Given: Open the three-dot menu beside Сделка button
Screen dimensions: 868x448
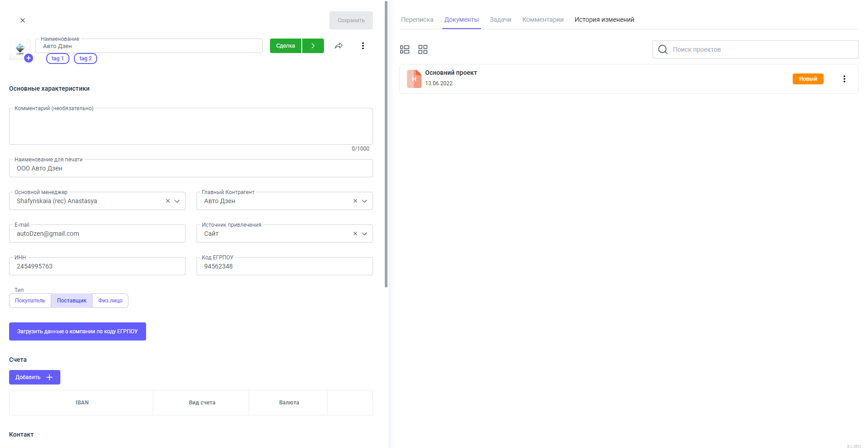Looking at the screenshot, I should click(363, 46).
